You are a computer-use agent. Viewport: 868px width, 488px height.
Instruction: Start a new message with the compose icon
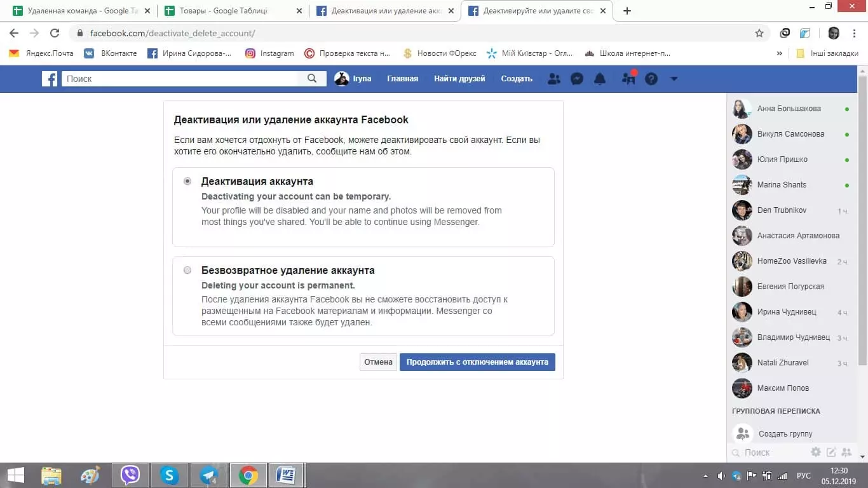831,452
